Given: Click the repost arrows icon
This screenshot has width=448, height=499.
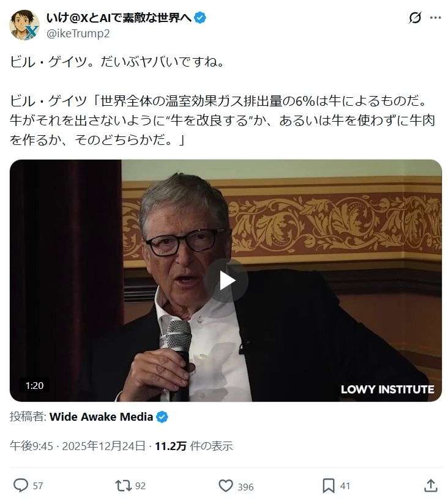Looking at the screenshot, I should pos(123,486).
